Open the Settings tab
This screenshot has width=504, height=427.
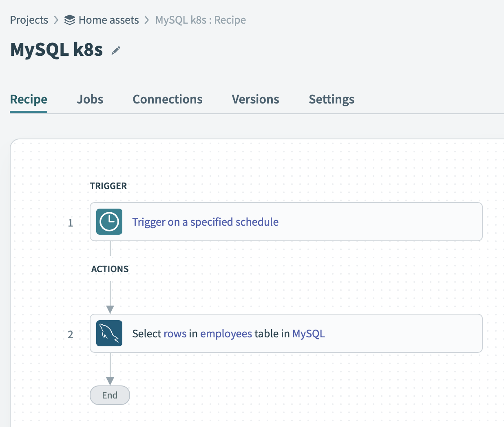tap(332, 99)
